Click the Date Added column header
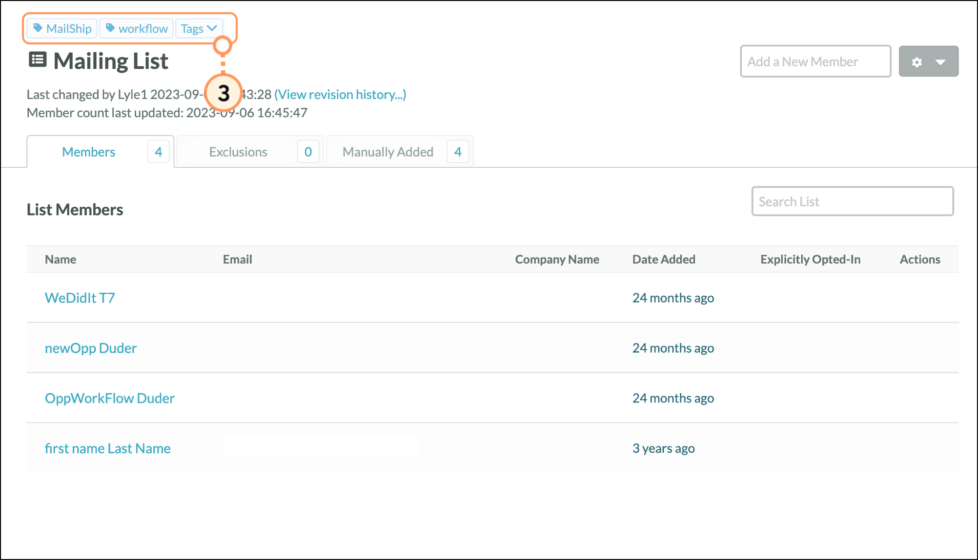 point(664,259)
